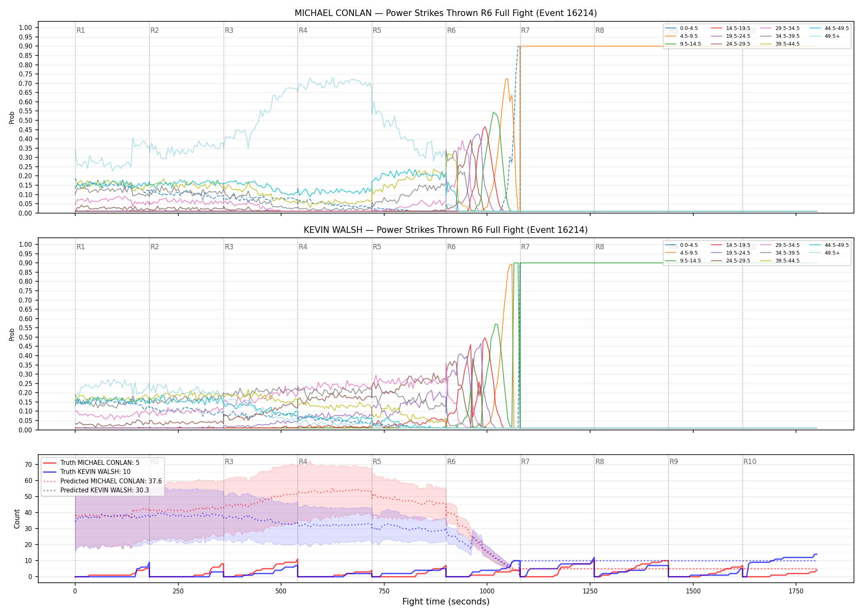
Task: Click the MICHAEL CONLAN chart title
Action: [x=446, y=13]
